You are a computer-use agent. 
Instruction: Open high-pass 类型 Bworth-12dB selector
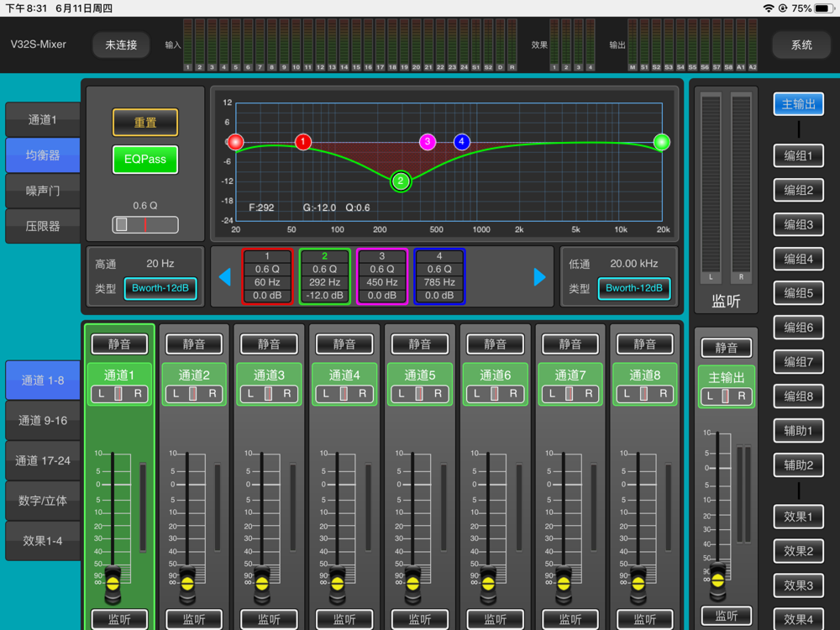coord(160,288)
